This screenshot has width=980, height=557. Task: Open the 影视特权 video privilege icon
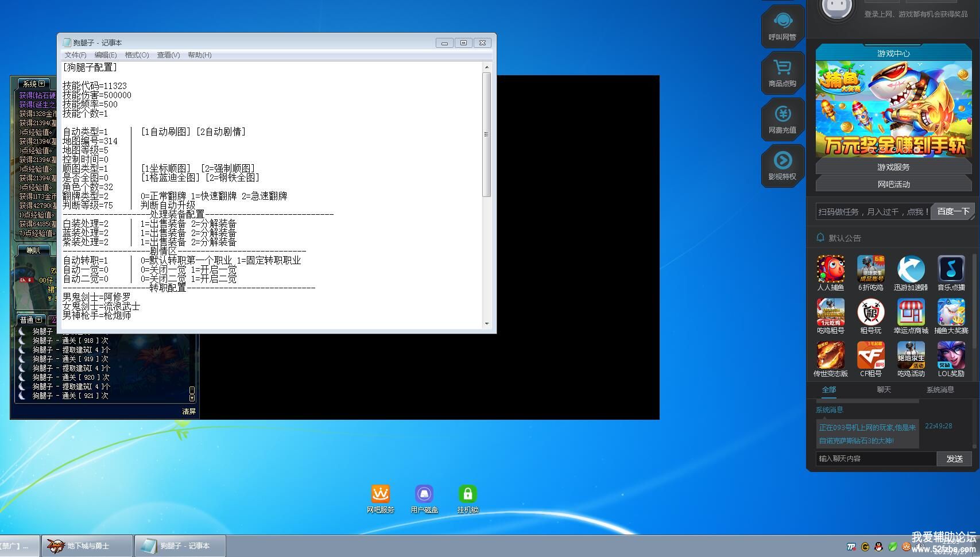pyautogui.click(x=782, y=165)
